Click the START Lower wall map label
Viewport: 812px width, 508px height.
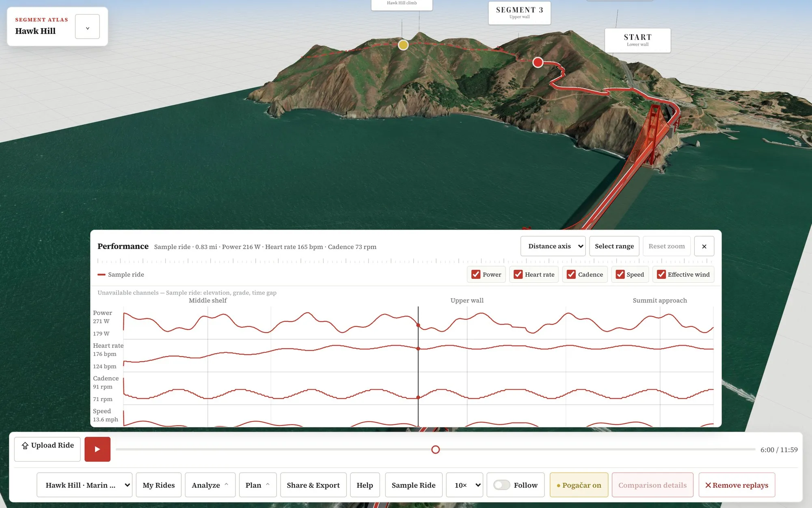pos(637,40)
